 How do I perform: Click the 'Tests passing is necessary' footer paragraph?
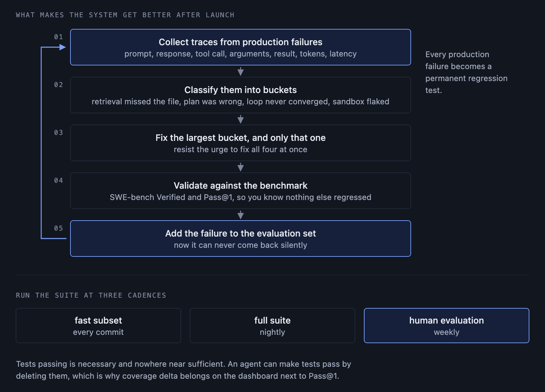pyautogui.click(x=183, y=370)
